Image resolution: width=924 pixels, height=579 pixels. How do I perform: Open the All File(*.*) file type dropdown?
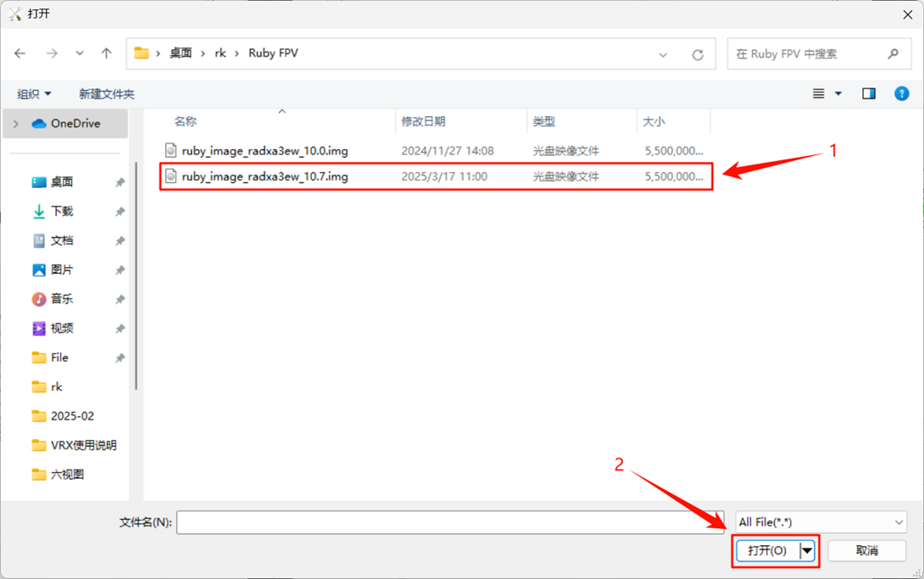click(x=819, y=521)
